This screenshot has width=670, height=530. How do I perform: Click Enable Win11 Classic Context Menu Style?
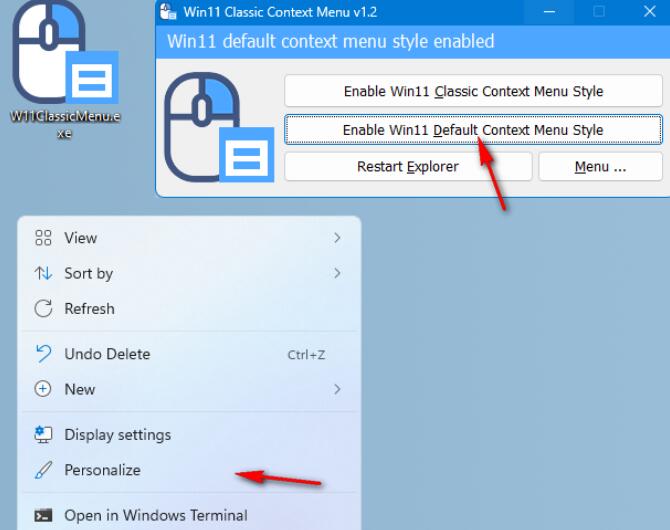point(473,91)
